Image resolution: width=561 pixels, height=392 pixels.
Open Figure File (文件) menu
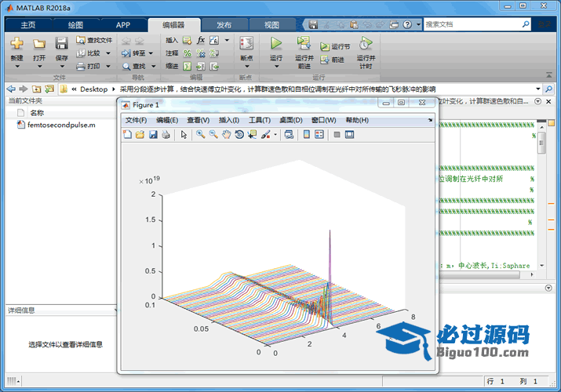pyautogui.click(x=136, y=120)
